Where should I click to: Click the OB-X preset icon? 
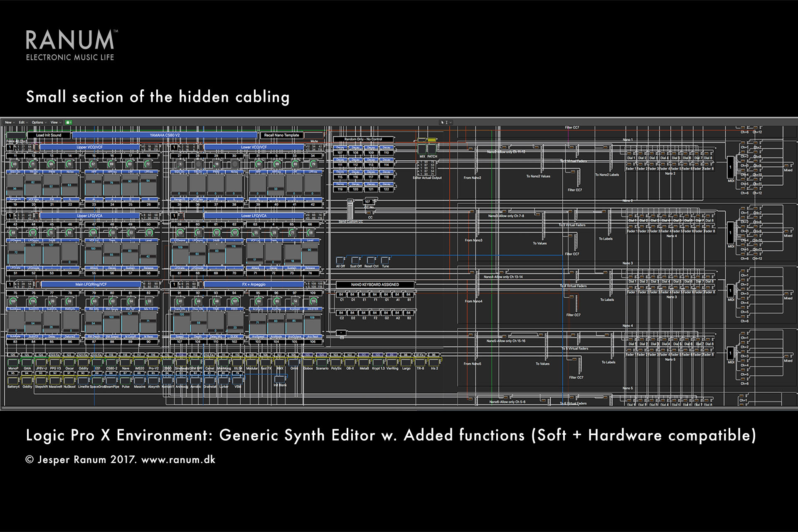(x=350, y=362)
